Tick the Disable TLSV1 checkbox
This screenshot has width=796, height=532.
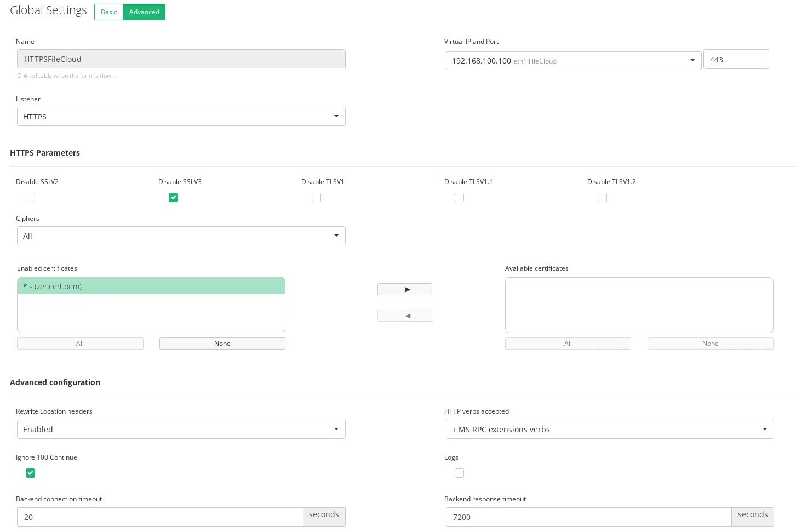(x=317, y=198)
